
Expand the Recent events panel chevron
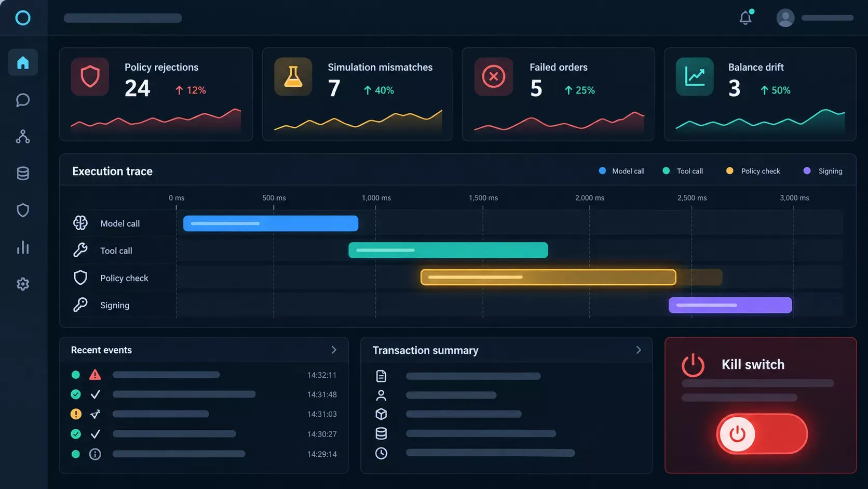pyautogui.click(x=334, y=350)
